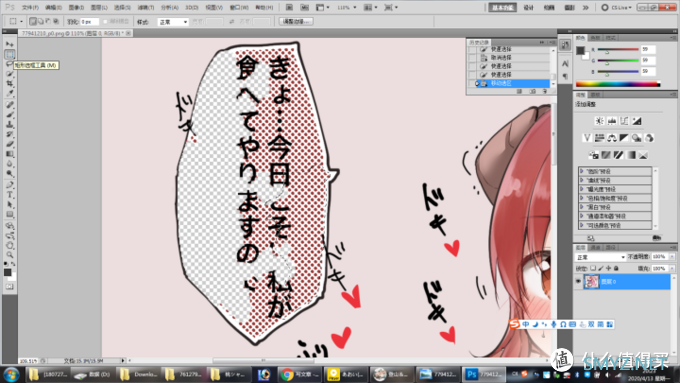Image resolution: width=680 pixels, height=383 pixels.
Task: Switch to the 设计 workspace button
Action: 529,7
